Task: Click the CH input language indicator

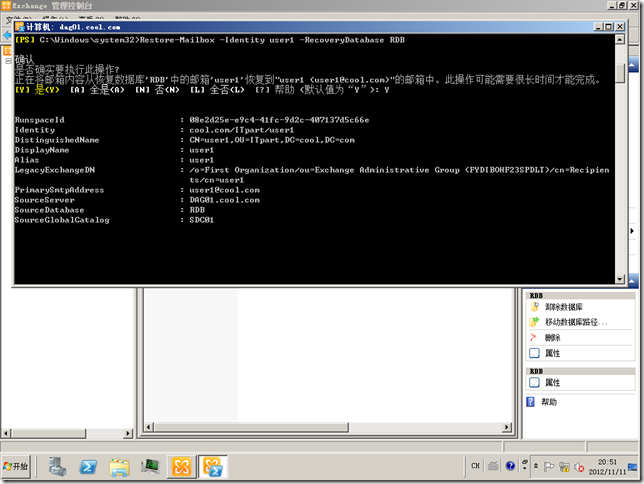Action: 476,466
